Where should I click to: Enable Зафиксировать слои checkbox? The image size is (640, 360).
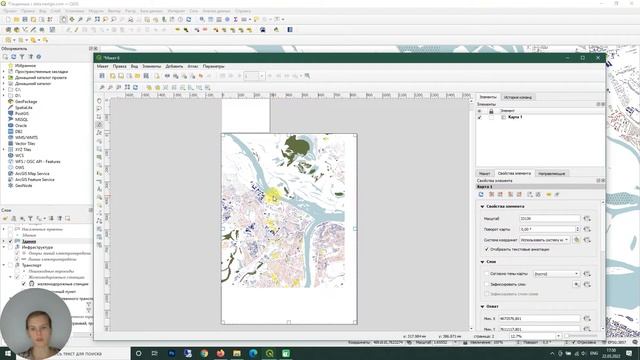(x=487, y=284)
